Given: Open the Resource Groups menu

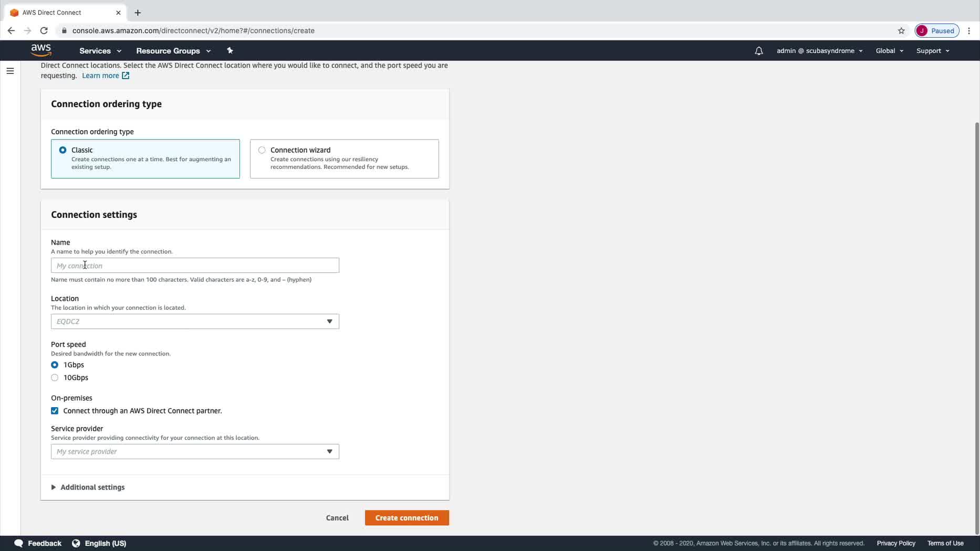Looking at the screenshot, I should pos(173,51).
